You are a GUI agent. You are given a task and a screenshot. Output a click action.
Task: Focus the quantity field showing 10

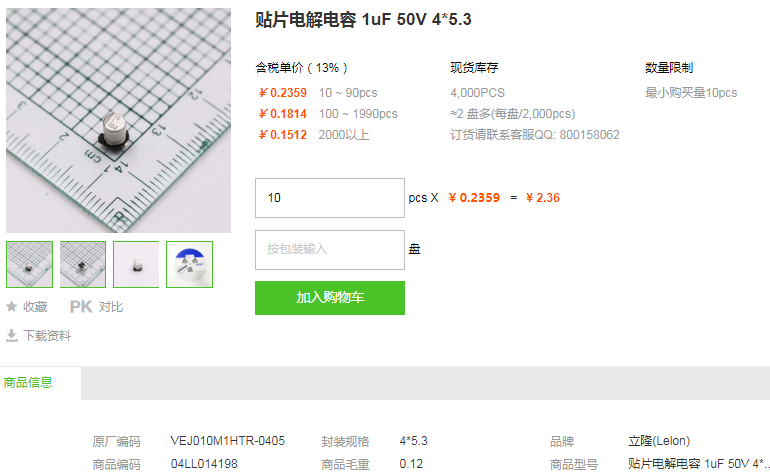330,198
